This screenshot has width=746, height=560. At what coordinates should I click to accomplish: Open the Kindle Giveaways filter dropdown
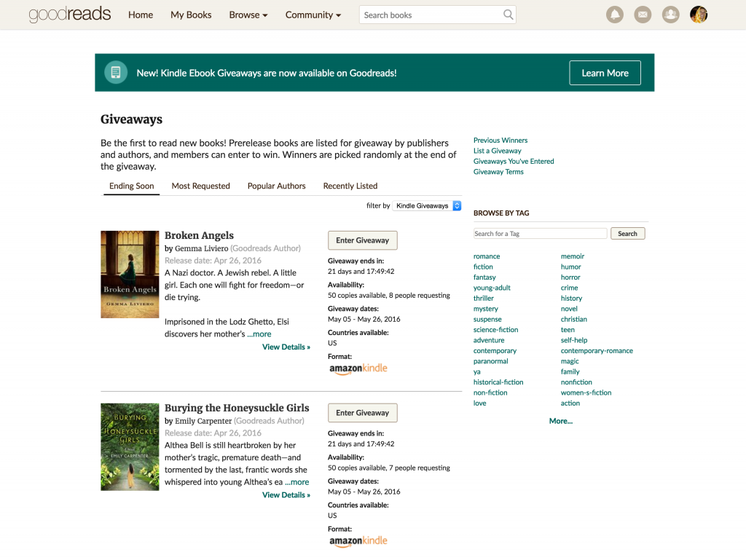click(x=427, y=205)
